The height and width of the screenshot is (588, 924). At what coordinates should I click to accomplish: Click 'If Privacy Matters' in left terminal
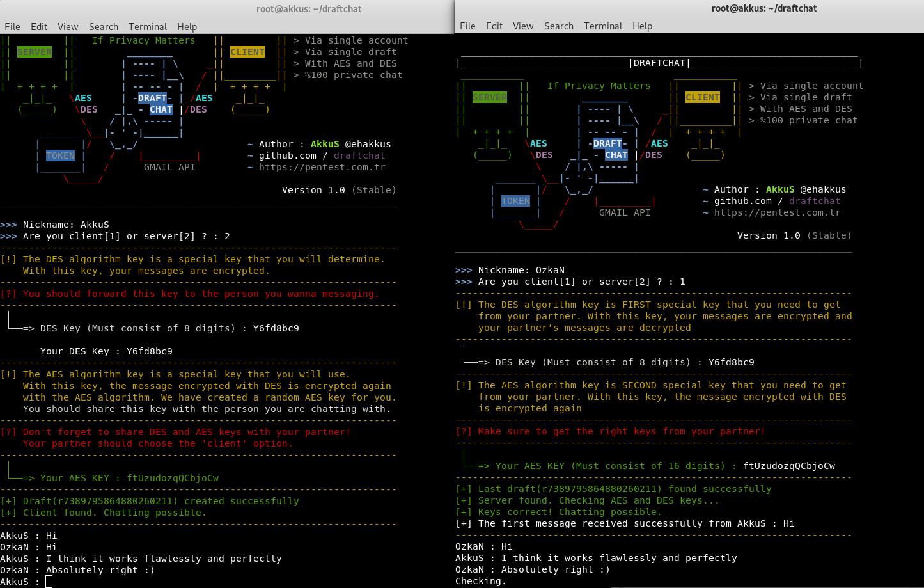coord(144,40)
